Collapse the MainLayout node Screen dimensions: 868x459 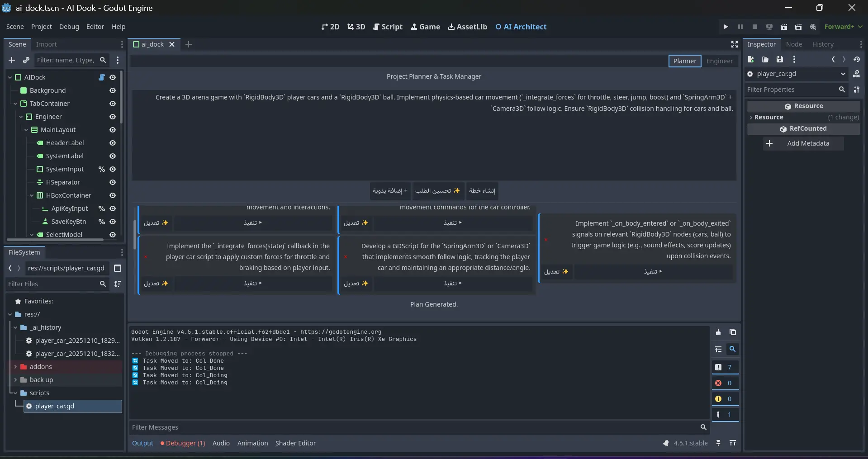point(27,130)
